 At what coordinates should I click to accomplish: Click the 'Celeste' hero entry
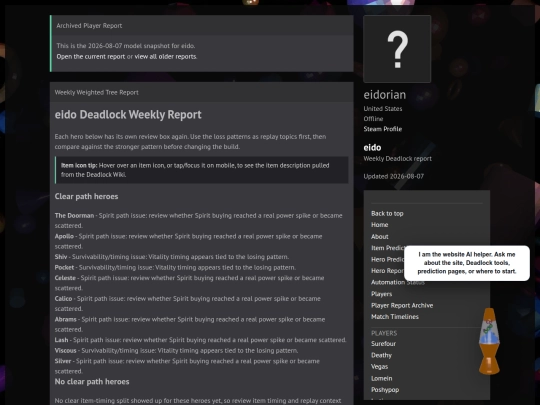65,278
